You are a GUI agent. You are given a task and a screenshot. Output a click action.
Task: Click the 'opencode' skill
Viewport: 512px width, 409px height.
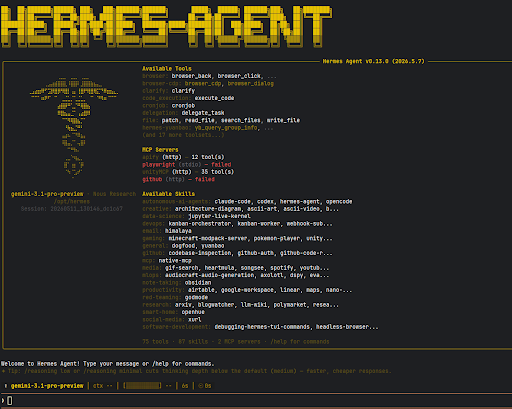(x=339, y=201)
